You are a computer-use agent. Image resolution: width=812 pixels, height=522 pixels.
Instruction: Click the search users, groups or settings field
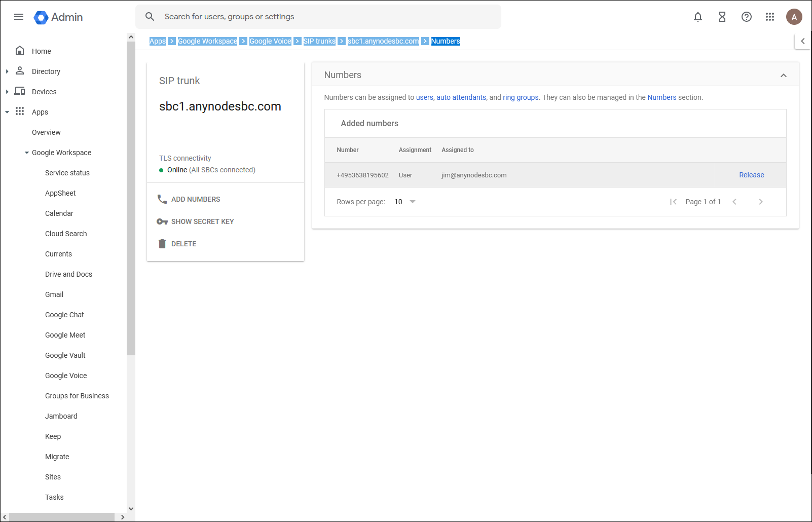pos(318,17)
